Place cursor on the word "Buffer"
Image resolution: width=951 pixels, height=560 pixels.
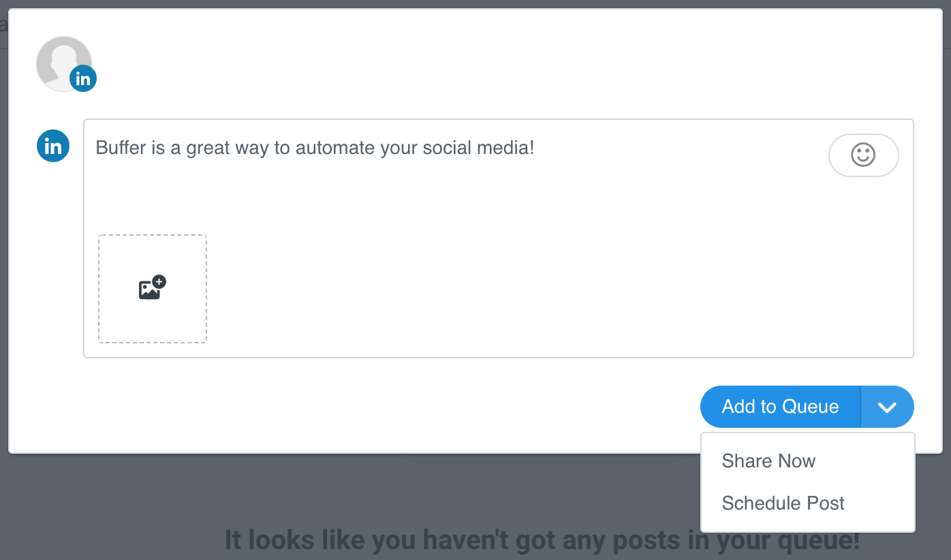(121, 148)
